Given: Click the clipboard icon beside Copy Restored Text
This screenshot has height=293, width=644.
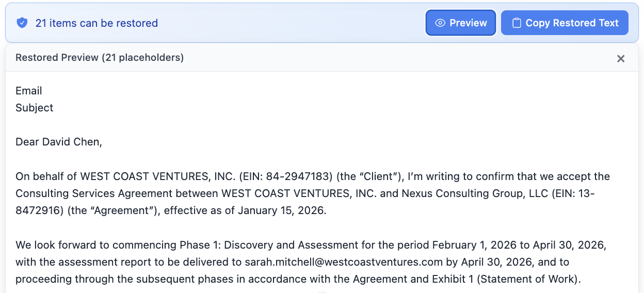Looking at the screenshot, I should coord(516,23).
